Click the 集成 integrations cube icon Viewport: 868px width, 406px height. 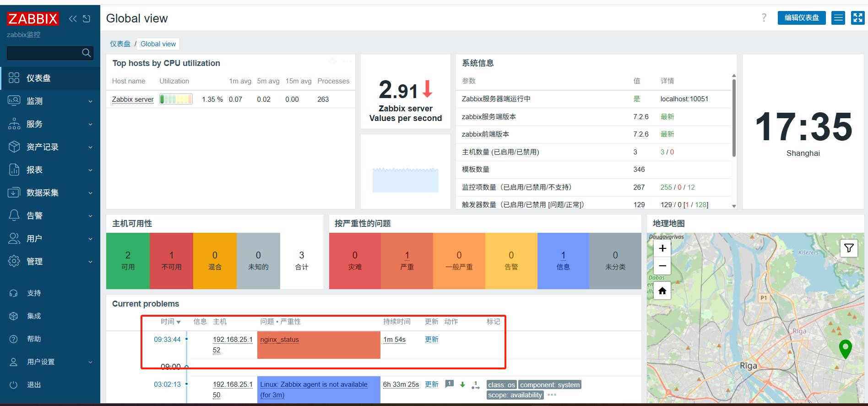point(14,316)
